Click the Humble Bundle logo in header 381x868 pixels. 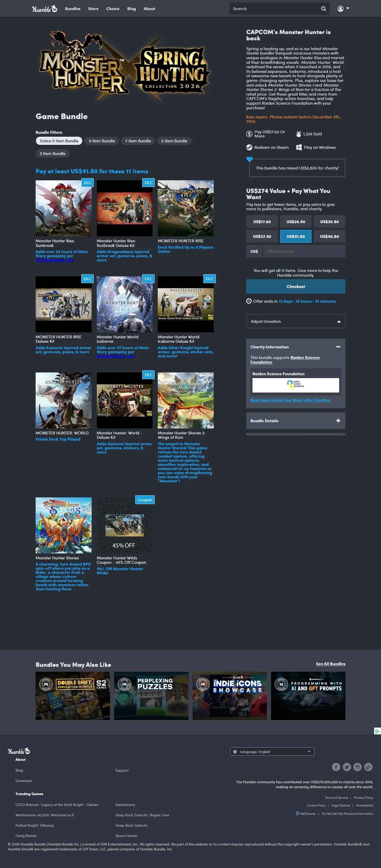[44, 9]
